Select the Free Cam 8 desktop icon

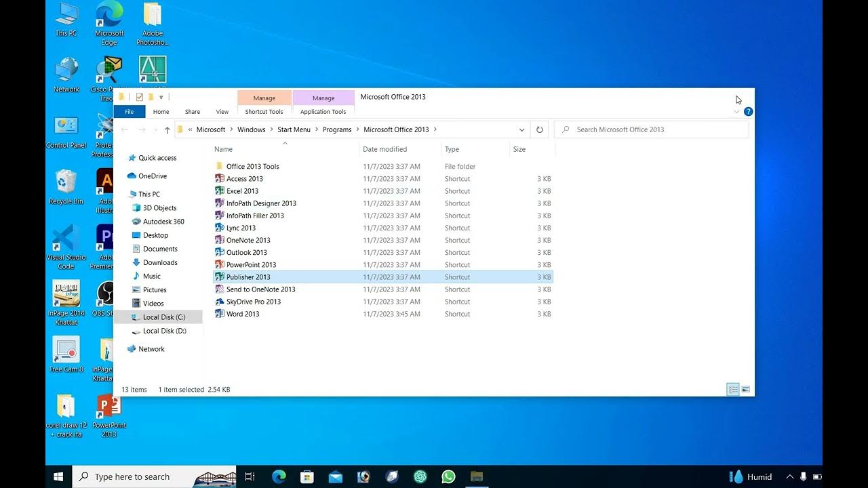point(66,354)
